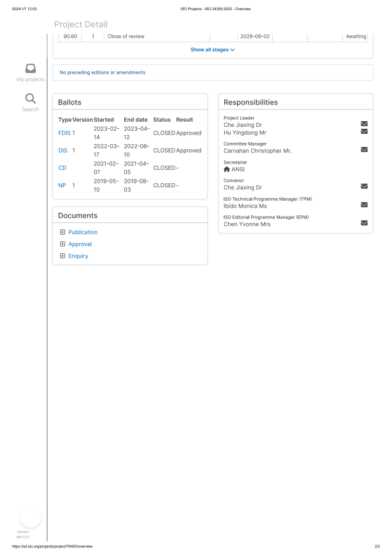Open the DIS ballot link
The image size is (392, 555).
point(63,151)
